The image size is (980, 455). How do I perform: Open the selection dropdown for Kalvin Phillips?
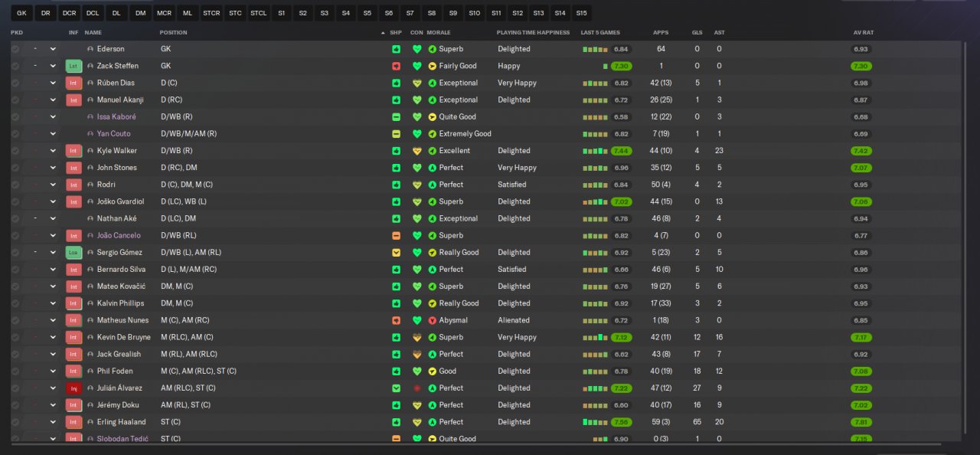(53, 303)
